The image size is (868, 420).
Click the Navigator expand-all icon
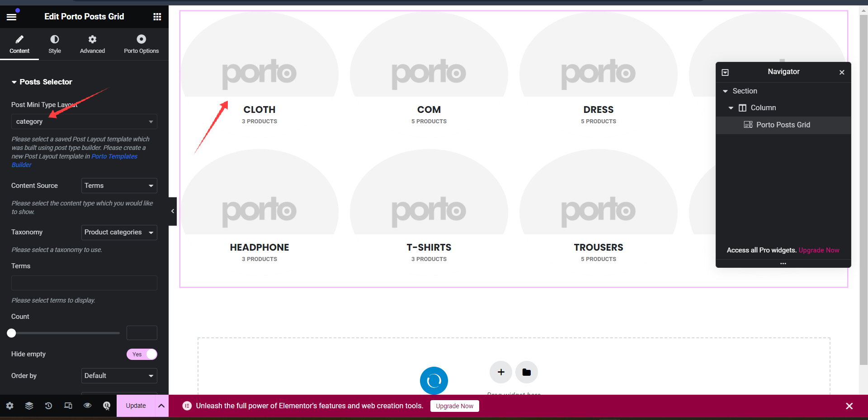pos(725,72)
